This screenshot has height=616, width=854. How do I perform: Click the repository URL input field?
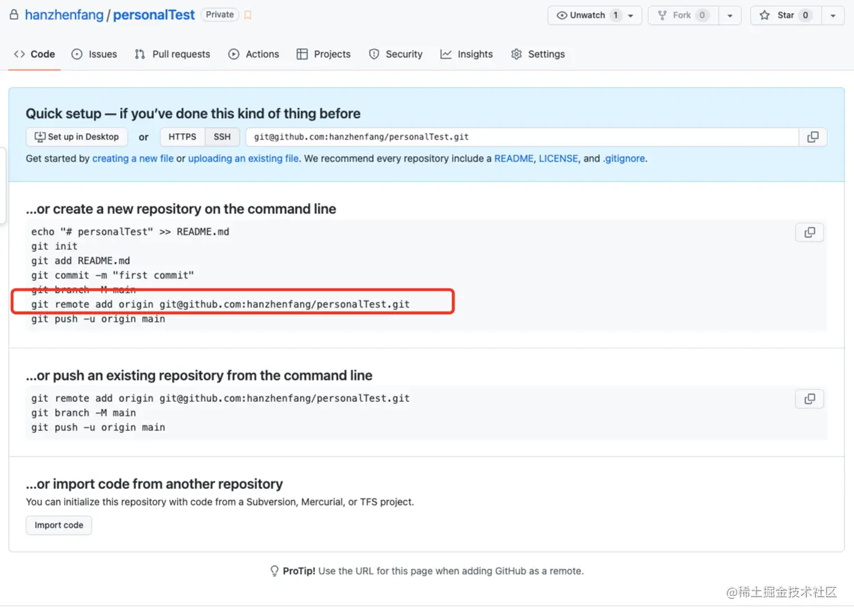(522, 137)
